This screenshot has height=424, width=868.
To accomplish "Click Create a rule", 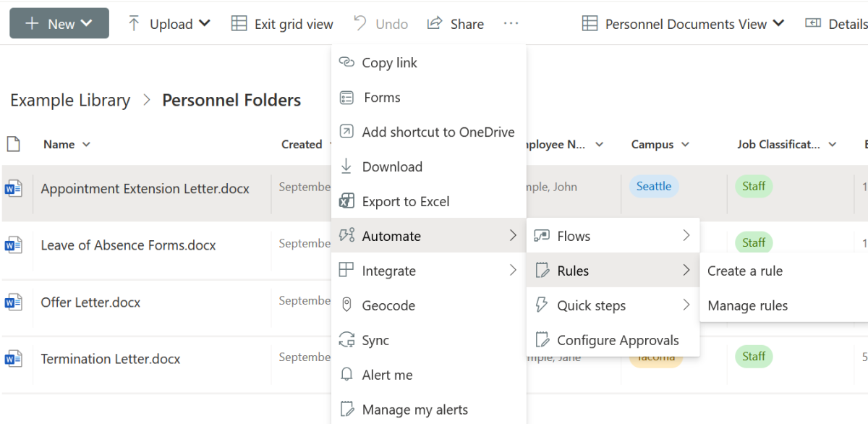I will (745, 271).
